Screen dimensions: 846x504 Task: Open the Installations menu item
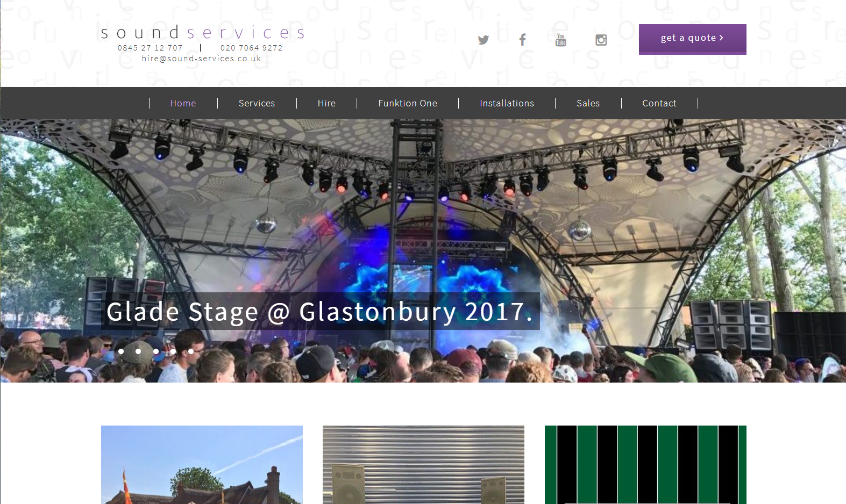[507, 103]
